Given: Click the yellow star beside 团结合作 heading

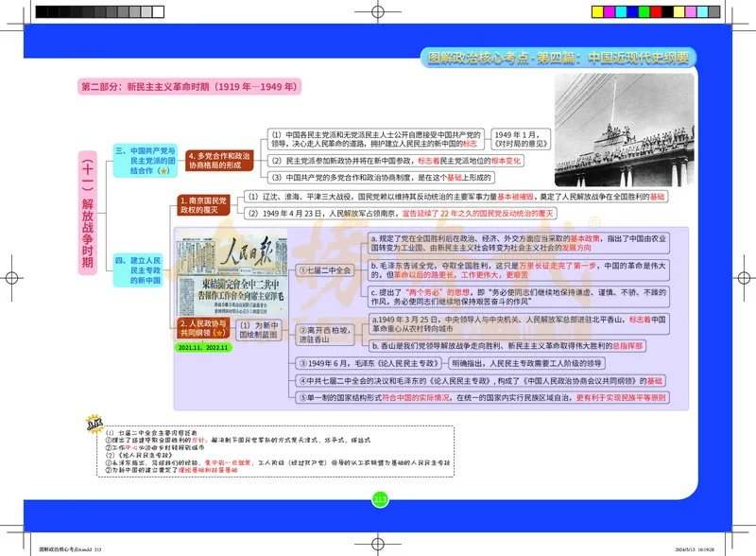Looking at the screenshot, I should [164, 172].
